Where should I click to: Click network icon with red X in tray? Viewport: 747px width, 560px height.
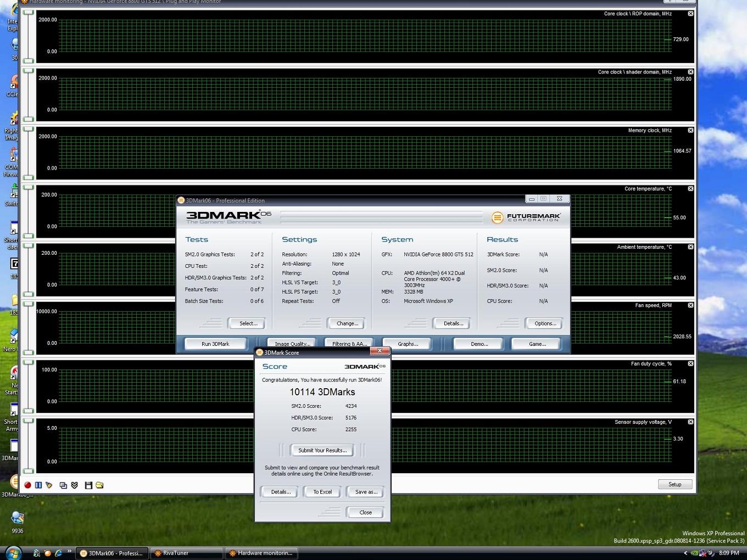point(703,553)
